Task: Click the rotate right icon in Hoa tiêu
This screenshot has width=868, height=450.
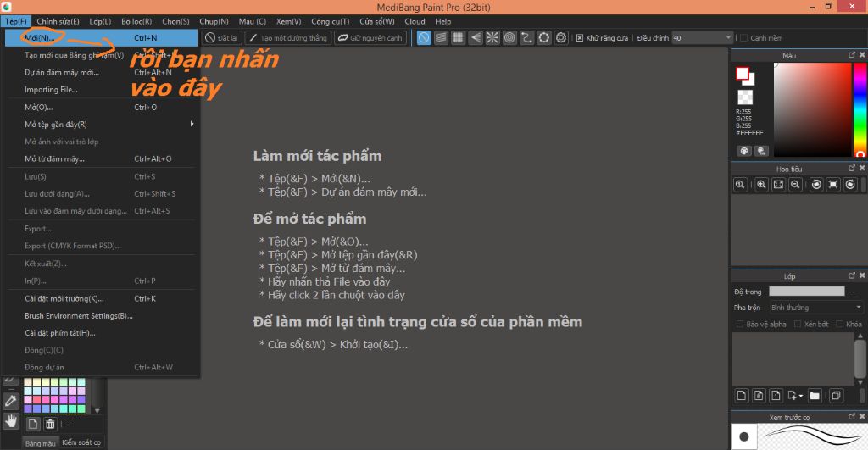Action: coord(851,184)
